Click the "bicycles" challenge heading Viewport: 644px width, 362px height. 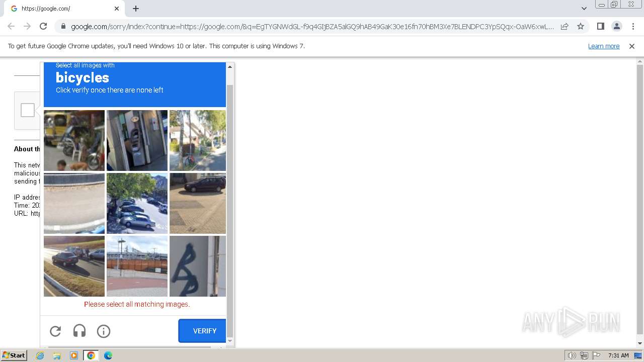83,77
